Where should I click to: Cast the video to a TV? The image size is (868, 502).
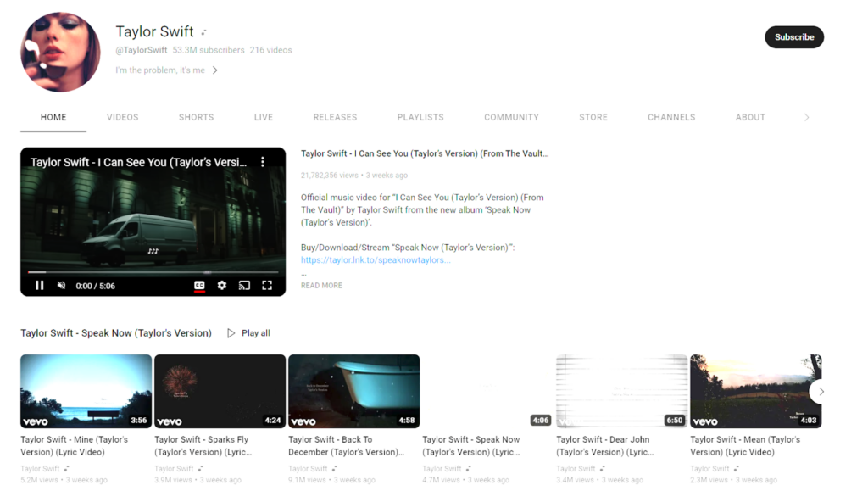tap(244, 286)
